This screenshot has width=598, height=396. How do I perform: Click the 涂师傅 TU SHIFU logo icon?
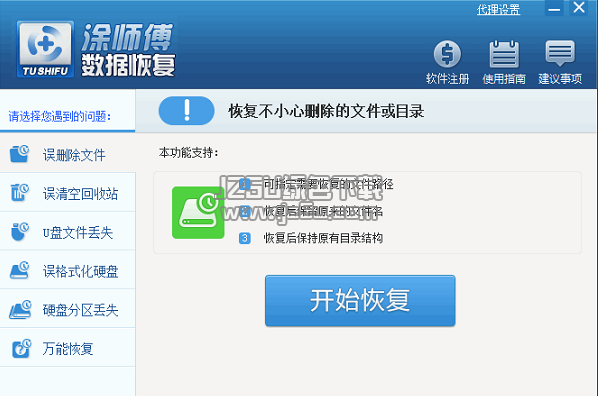(45, 49)
